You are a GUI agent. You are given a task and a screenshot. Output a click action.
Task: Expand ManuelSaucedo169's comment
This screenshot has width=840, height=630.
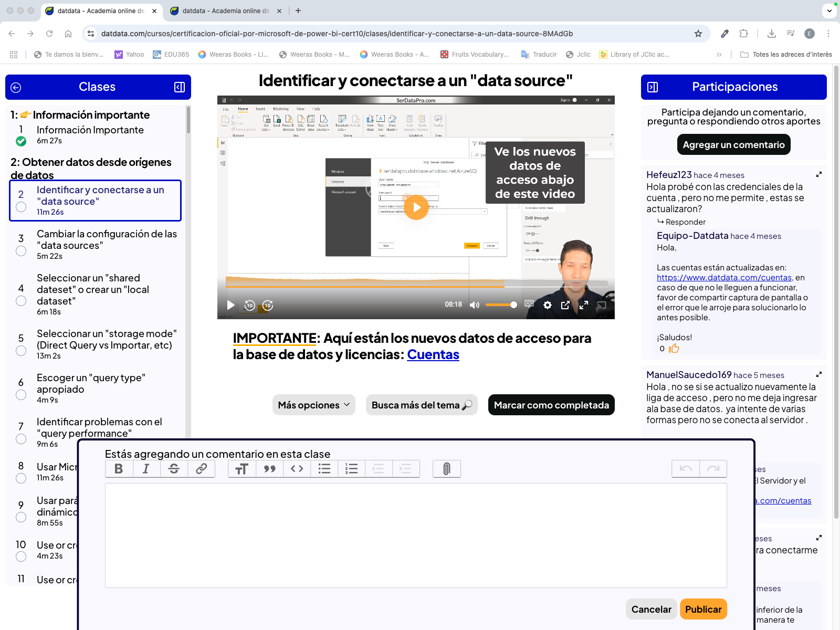818,374
